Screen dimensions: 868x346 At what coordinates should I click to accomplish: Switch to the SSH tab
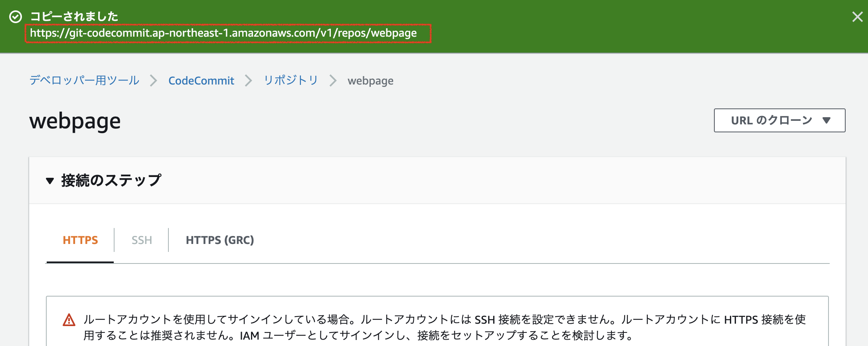point(142,240)
